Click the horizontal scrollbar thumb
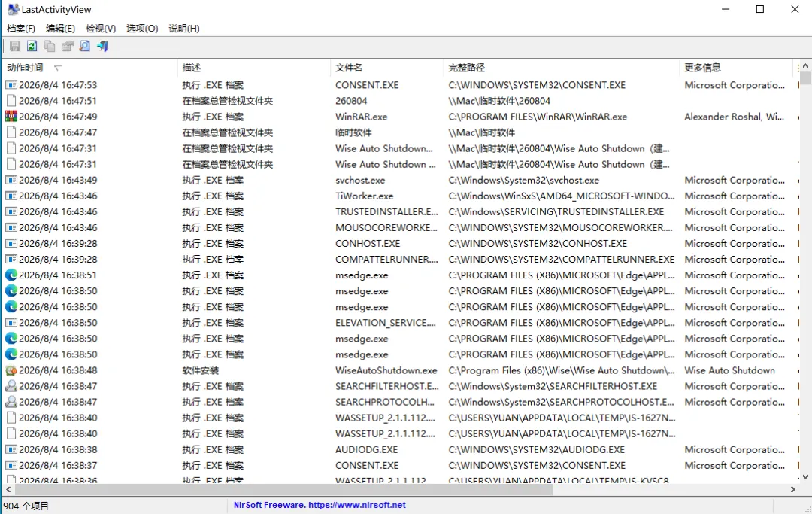This screenshot has width=812, height=514. tap(283, 489)
